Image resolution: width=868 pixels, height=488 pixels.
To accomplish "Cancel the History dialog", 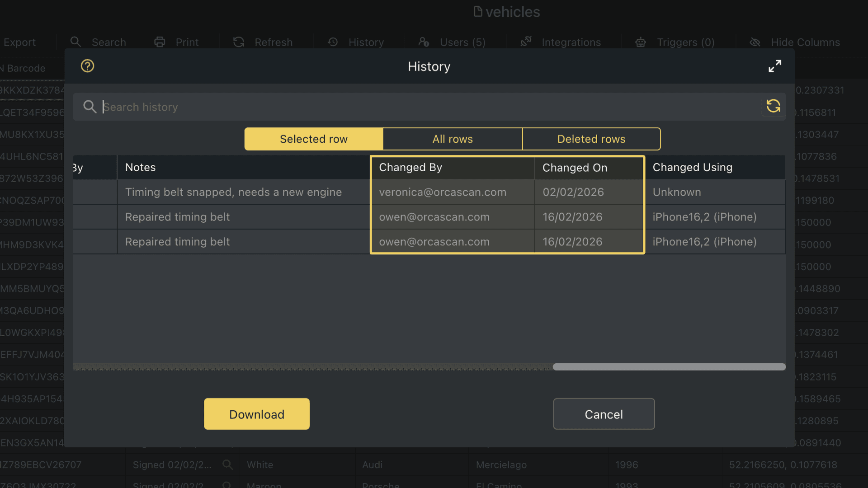I will pos(604,414).
